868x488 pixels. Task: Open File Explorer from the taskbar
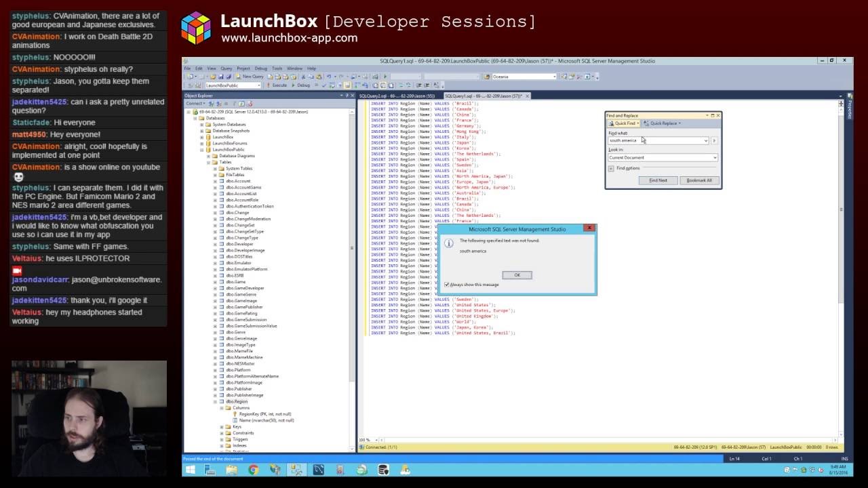[231, 470]
